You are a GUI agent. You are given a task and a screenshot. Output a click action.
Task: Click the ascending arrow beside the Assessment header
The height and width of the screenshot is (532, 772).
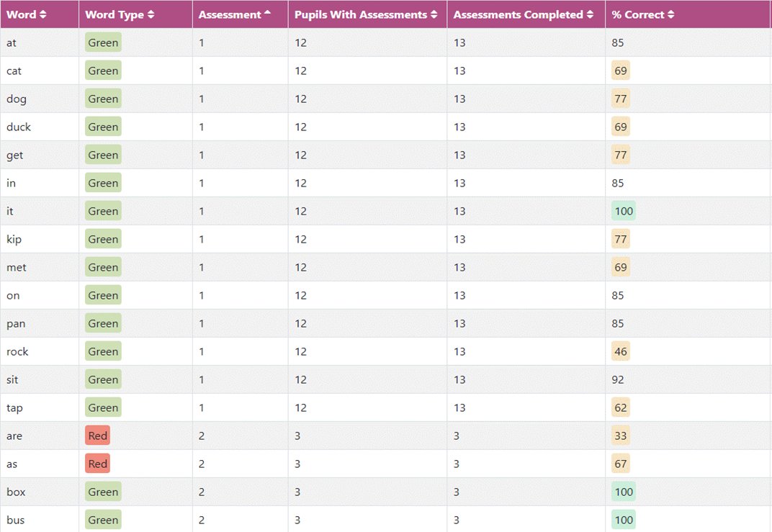(x=267, y=13)
